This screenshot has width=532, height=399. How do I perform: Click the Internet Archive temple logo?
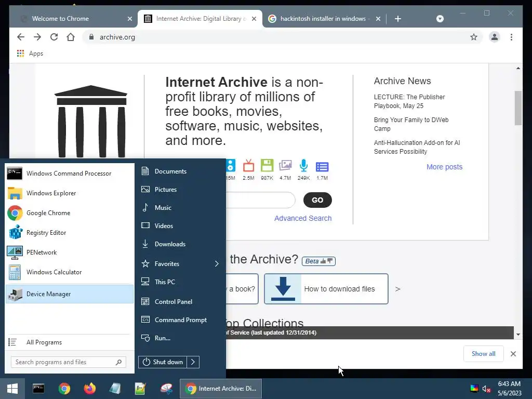(x=90, y=121)
